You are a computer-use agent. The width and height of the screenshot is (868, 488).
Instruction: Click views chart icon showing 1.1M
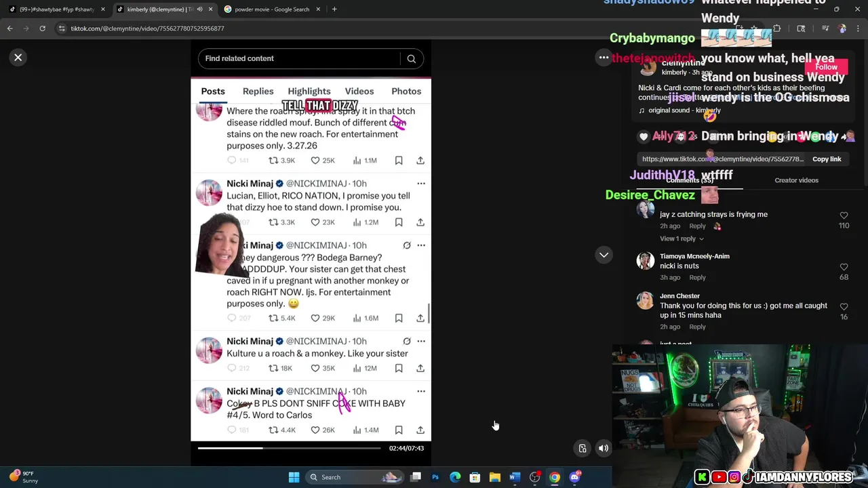[357, 161]
